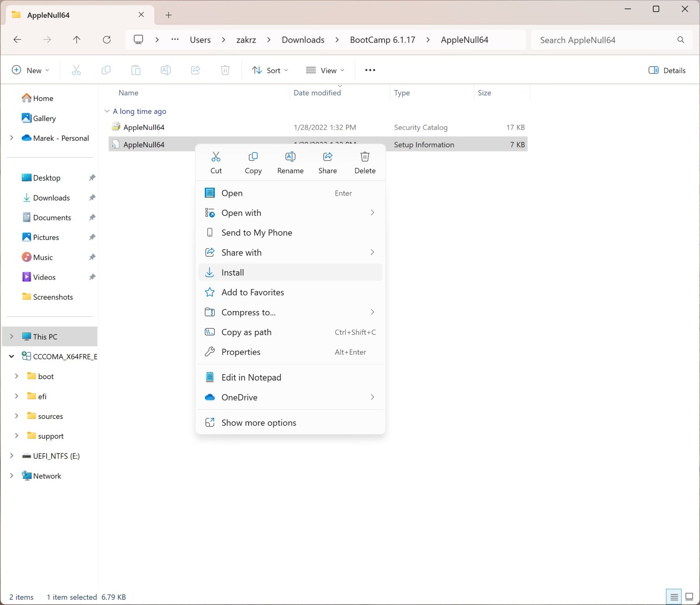Expand the This PC node
The image size is (700, 605).
click(x=11, y=337)
